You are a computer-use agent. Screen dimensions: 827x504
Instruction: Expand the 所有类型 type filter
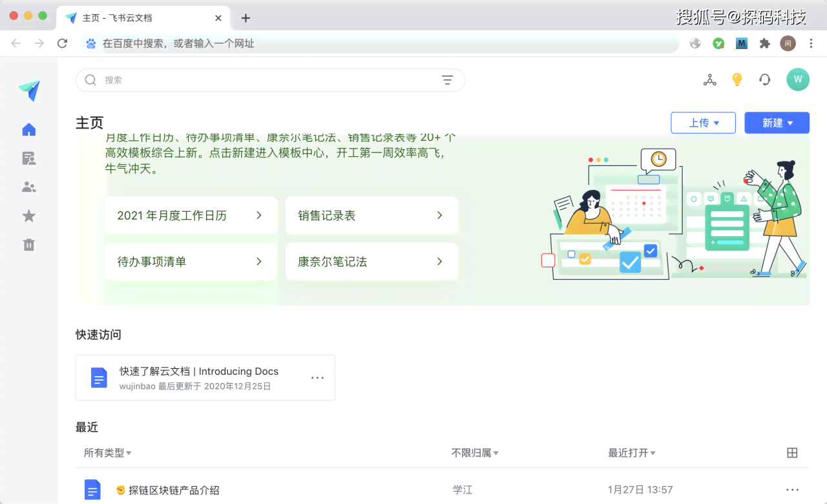click(x=107, y=453)
